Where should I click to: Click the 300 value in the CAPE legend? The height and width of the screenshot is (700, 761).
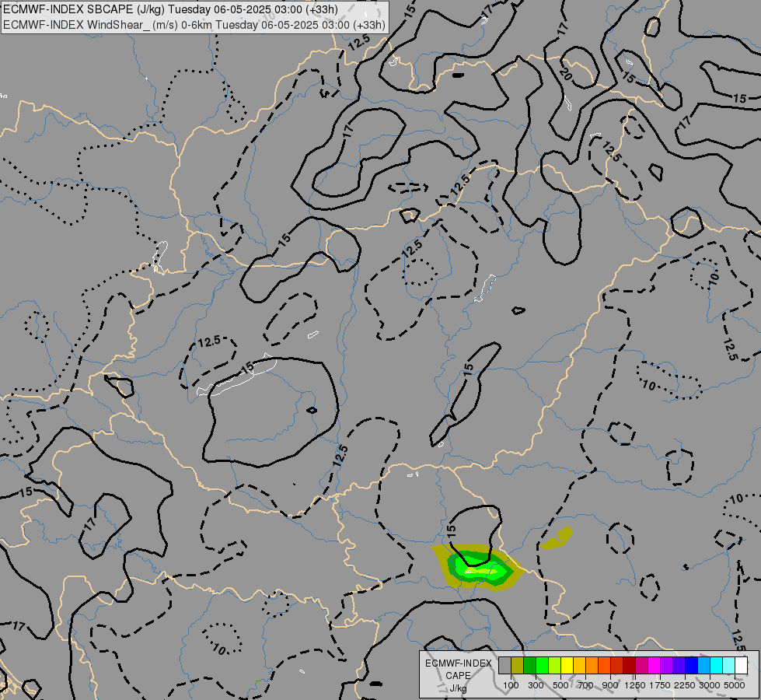pos(536,685)
